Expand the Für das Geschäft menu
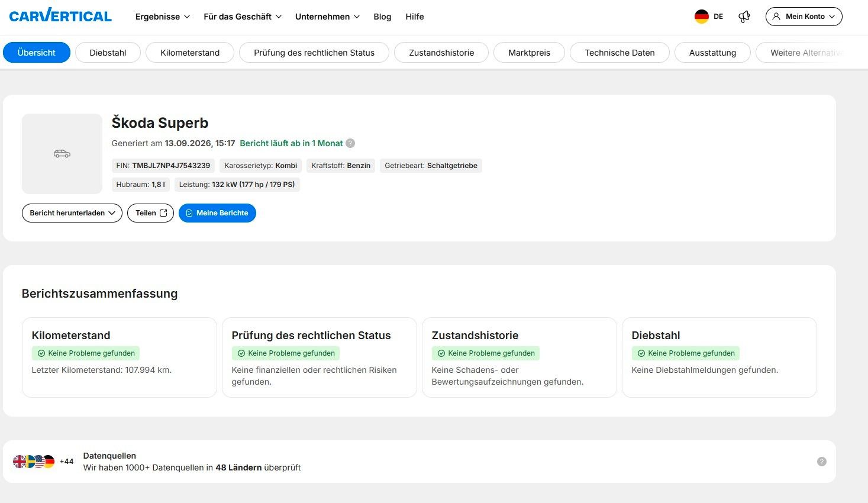This screenshot has height=503, width=868. pyautogui.click(x=243, y=17)
